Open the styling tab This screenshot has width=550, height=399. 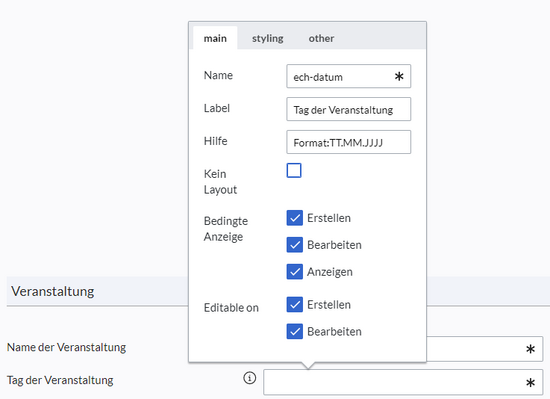[x=268, y=38]
